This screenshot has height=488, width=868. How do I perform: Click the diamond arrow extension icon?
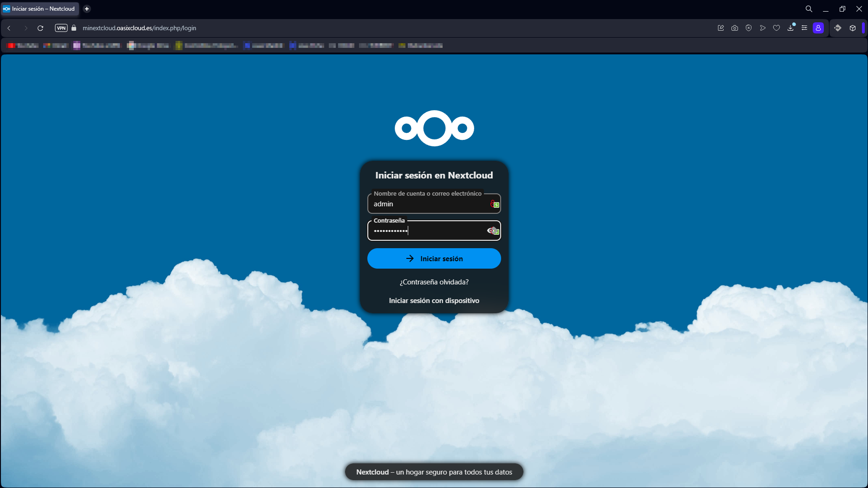pos(838,28)
